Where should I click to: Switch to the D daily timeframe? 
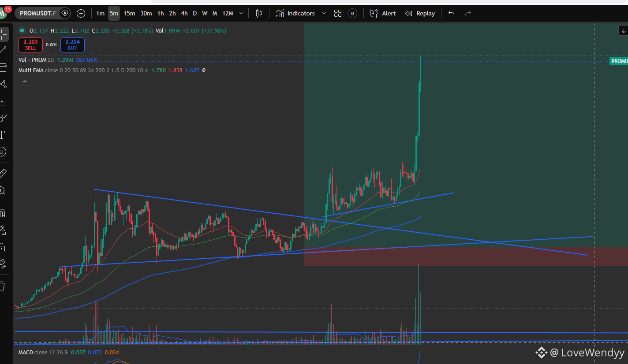tap(195, 13)
